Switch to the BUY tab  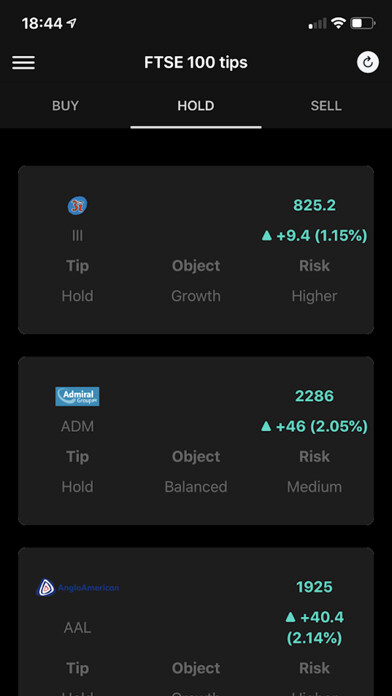pos(65,106)
